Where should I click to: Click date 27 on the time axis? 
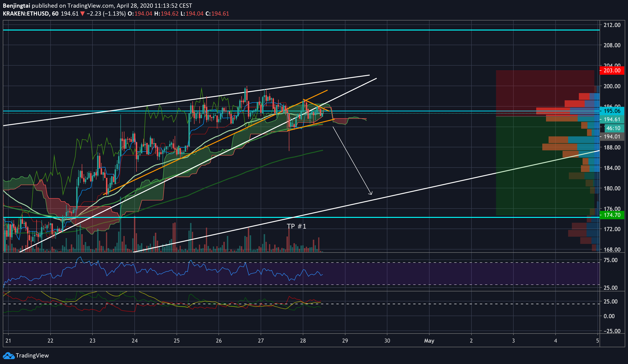coord(261,340)
